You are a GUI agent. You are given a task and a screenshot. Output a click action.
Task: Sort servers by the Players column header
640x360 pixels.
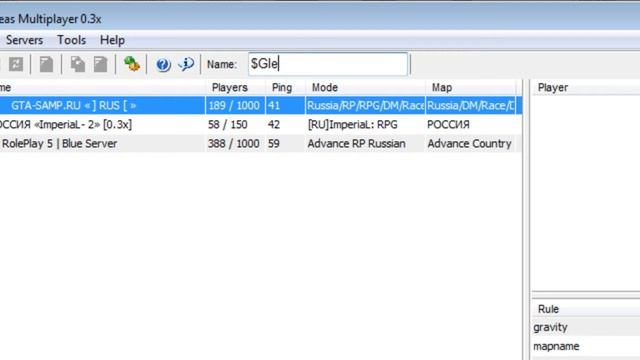point(236,87)
